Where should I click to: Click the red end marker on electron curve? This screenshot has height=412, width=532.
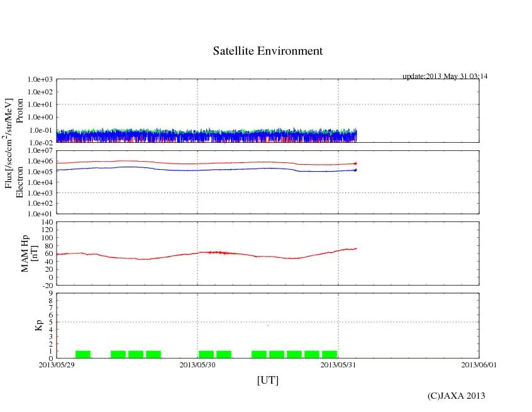[355, 164]
